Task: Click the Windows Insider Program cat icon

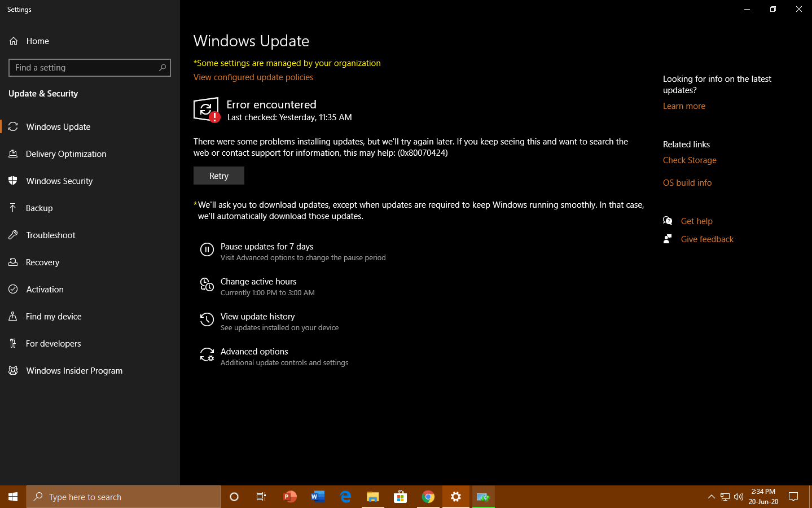Action: click(x=13, y=371)
